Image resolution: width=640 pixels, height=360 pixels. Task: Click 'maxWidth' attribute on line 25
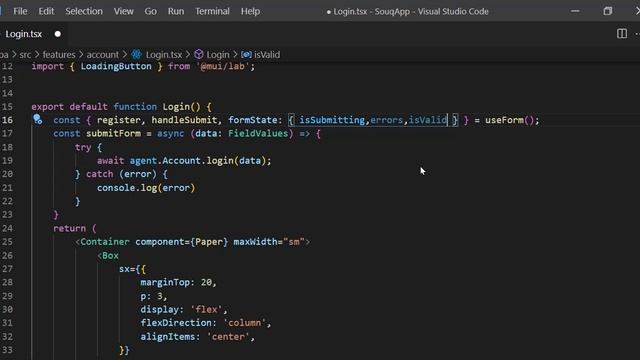pyautogui.click(x=255, y=242)
